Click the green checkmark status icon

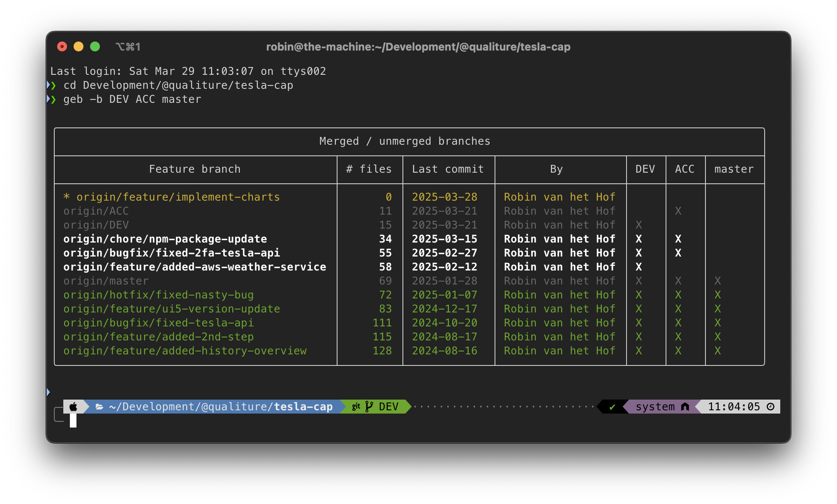tap(612, 407)
